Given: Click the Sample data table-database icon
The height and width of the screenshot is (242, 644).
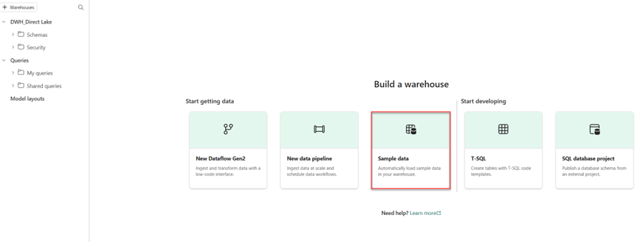Looking at the screenshot, I should pyautogui.click(x=411, y=130).
